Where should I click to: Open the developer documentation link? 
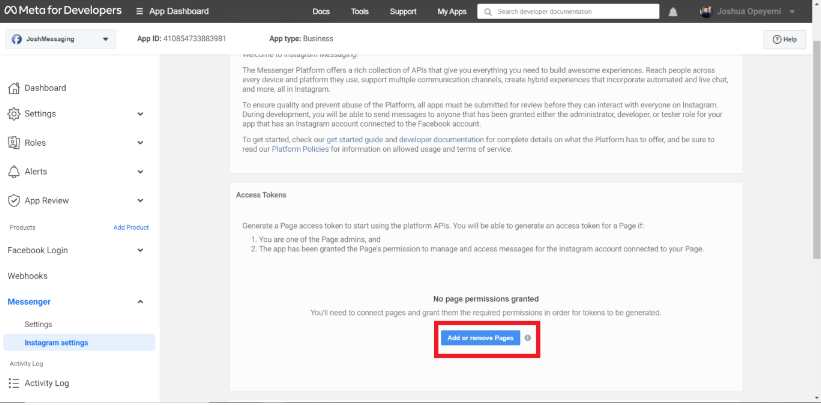[x=441, y=140]
